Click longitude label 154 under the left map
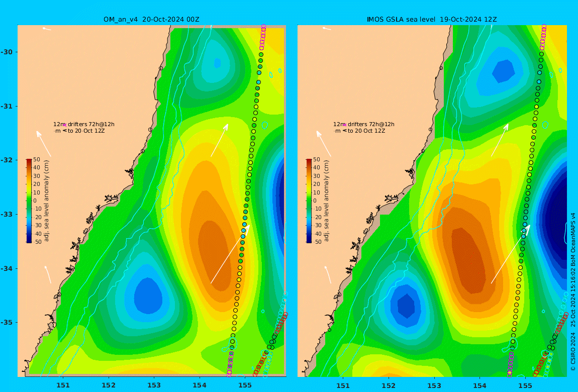This screenshot has height=392, width=578. click(200, 385)
